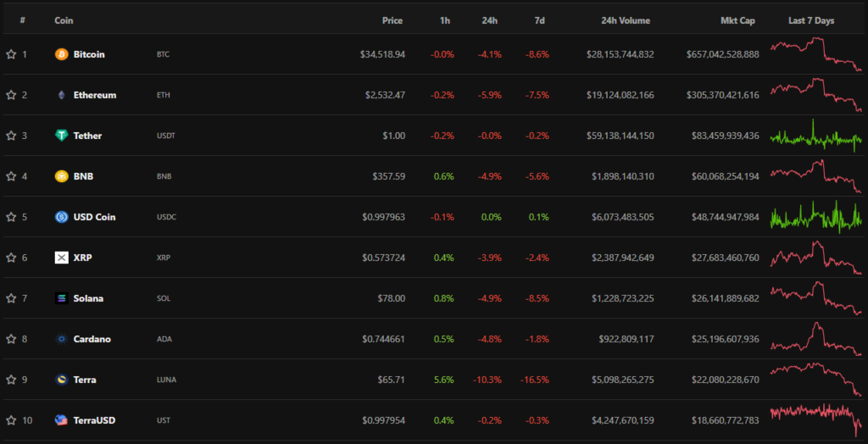The image size is (868, 444).
Task: Click the Coin column header
Action: 64,20
